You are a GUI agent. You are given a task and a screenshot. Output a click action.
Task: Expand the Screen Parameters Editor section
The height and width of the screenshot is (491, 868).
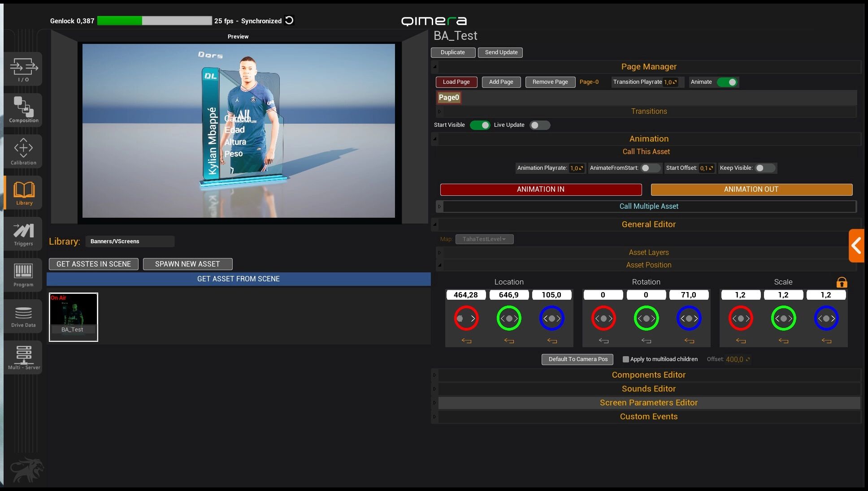pyautogui.click(x=648, y=403)
